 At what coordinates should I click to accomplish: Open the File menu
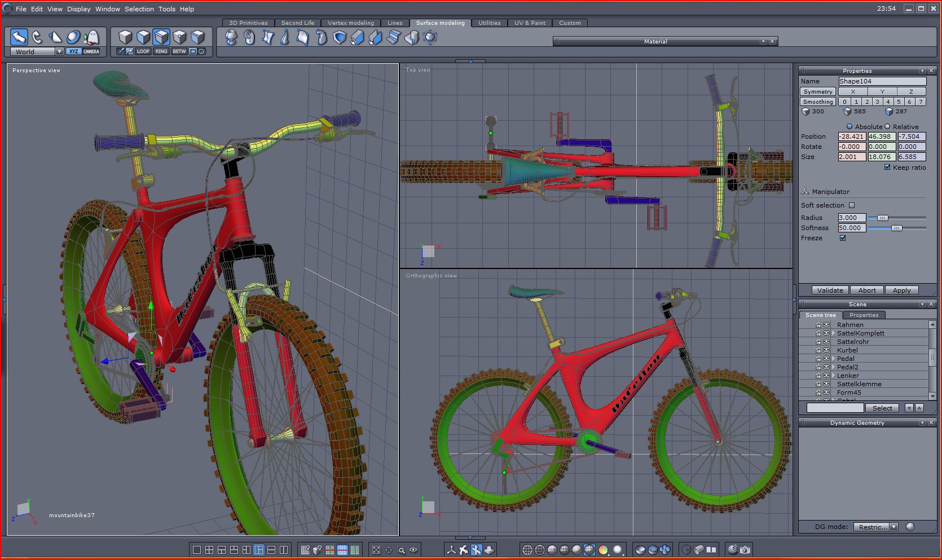point(21,9)
